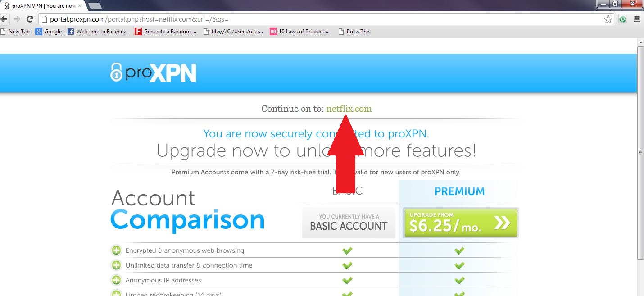Switch to the proXPN VPN browser tab
644x296 pixels.
click(x=43, y=5)
